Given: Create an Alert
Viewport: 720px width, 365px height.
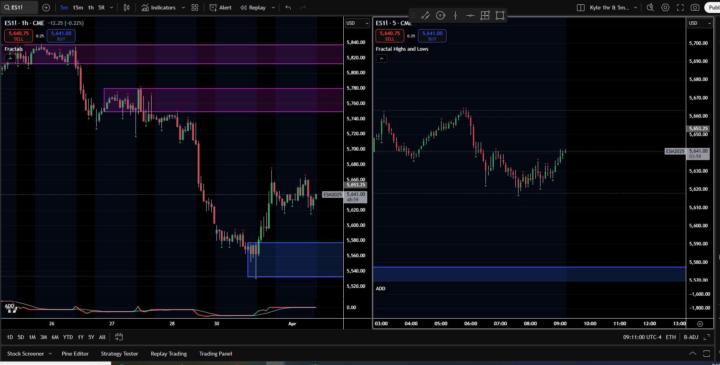Looking at the screenshot, I should pyautogui.click(x=220, y=7).
